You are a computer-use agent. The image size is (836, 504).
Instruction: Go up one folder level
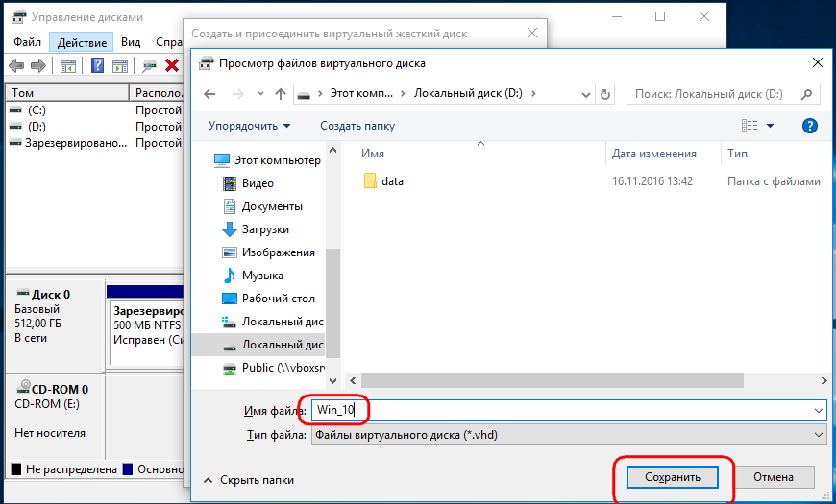(x=281, y=94)
